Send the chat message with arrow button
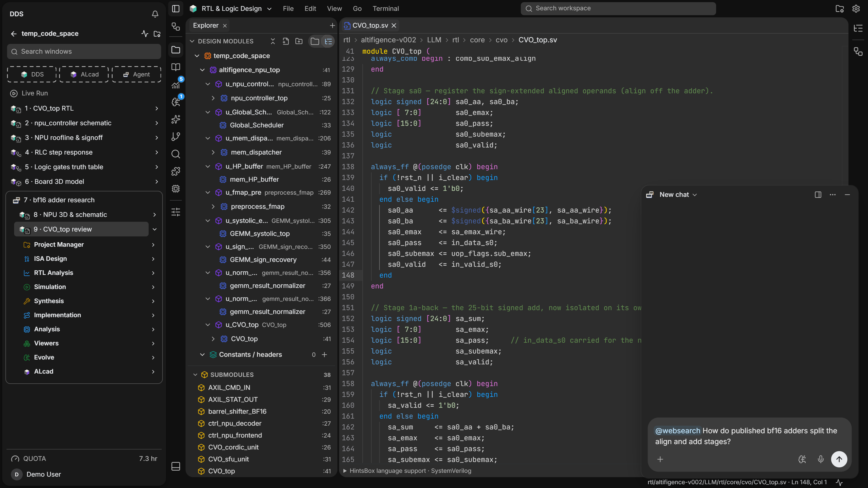Screen dimensions: 868x488 [839, 459]
